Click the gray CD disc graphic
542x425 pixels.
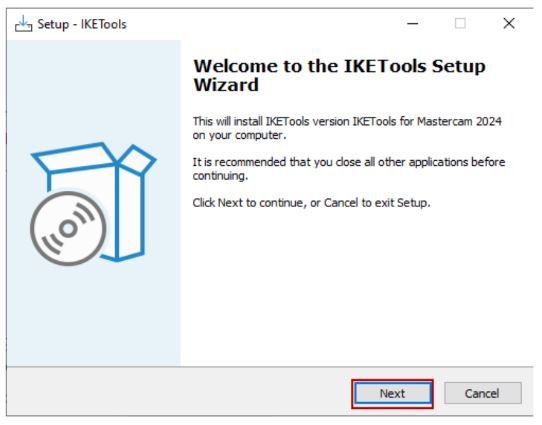pos(68,228)
